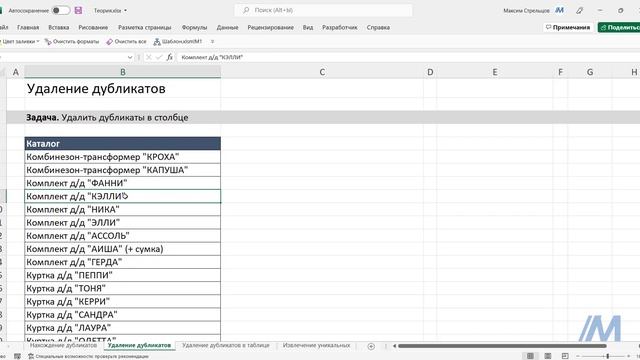Screen dimensions: 640x360
Task: Add a new sheet with plus icon
Action: coord(371,346)
